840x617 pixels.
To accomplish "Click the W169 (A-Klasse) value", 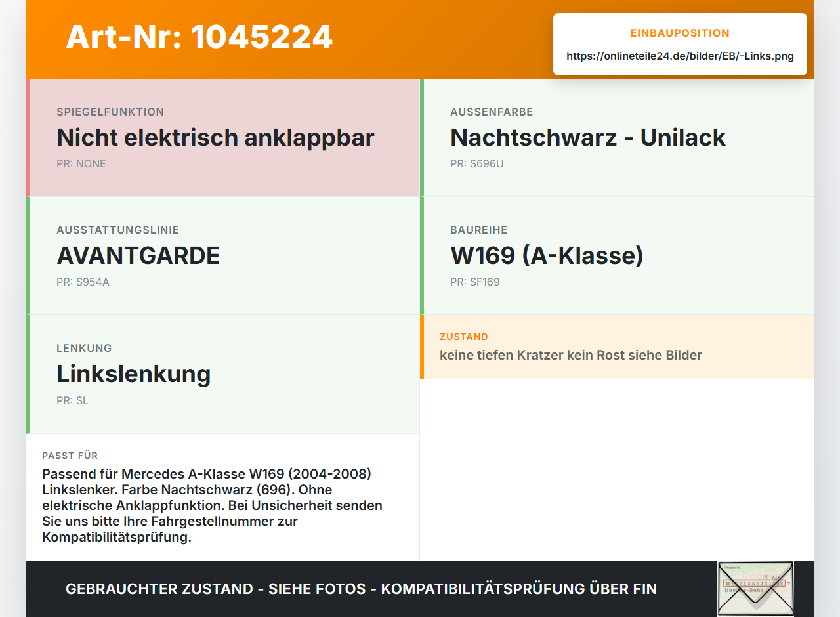I will click(x=547, y=255).
